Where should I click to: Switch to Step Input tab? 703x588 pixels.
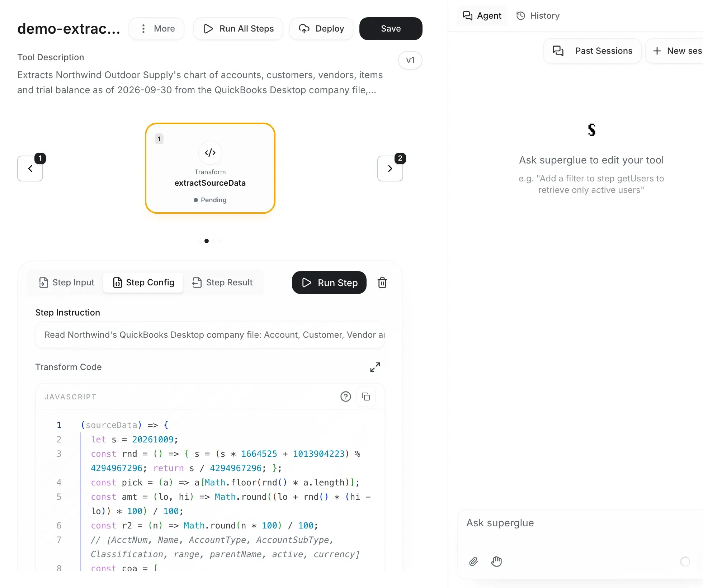pyautogui.click(x=66, y=283)
